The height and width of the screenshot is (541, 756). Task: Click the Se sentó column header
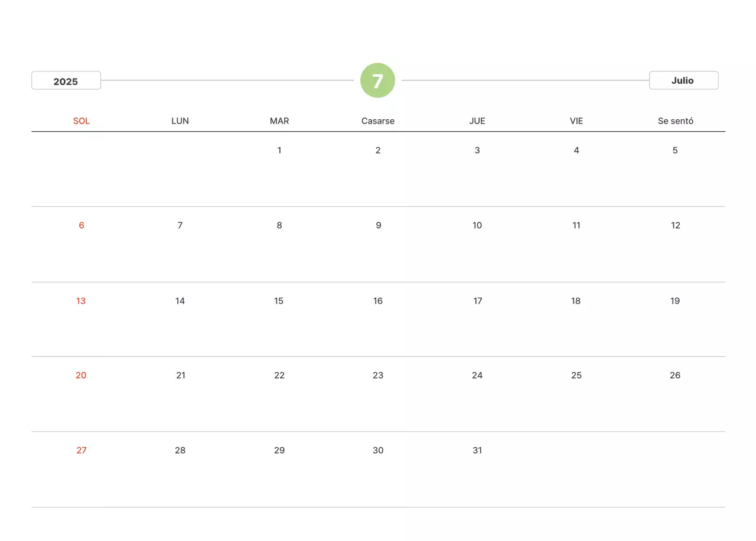[676, 121]
